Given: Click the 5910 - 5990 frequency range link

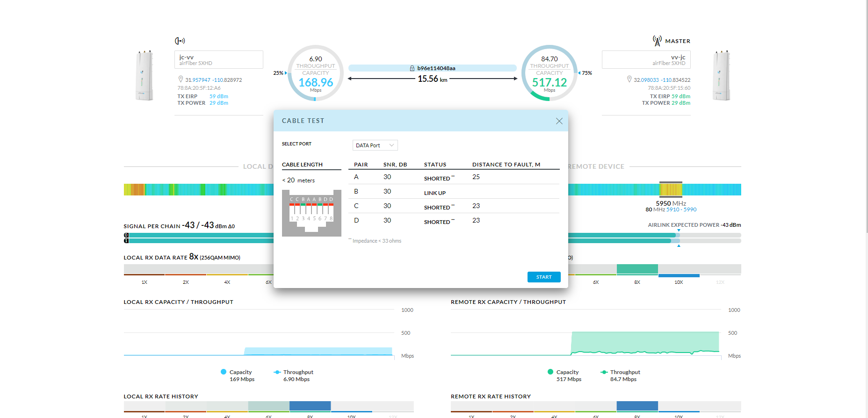Looking at the screenshot, I should [681, 209].
